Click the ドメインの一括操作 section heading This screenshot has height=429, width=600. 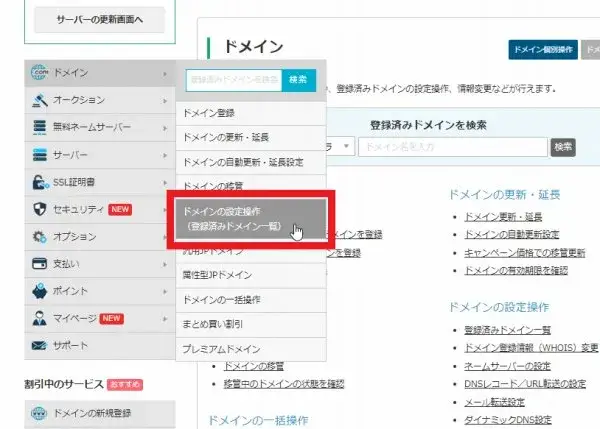(258, 420)
